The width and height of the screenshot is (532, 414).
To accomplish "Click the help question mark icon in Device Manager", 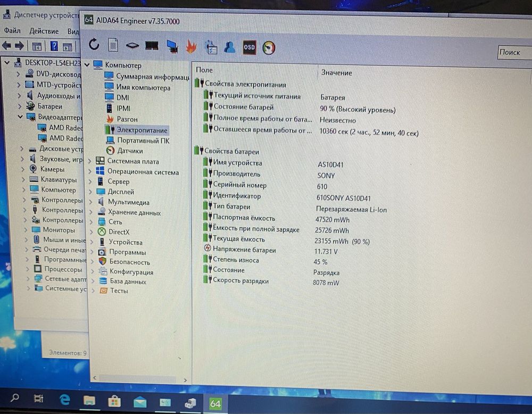I will click(x=54, y=46).
